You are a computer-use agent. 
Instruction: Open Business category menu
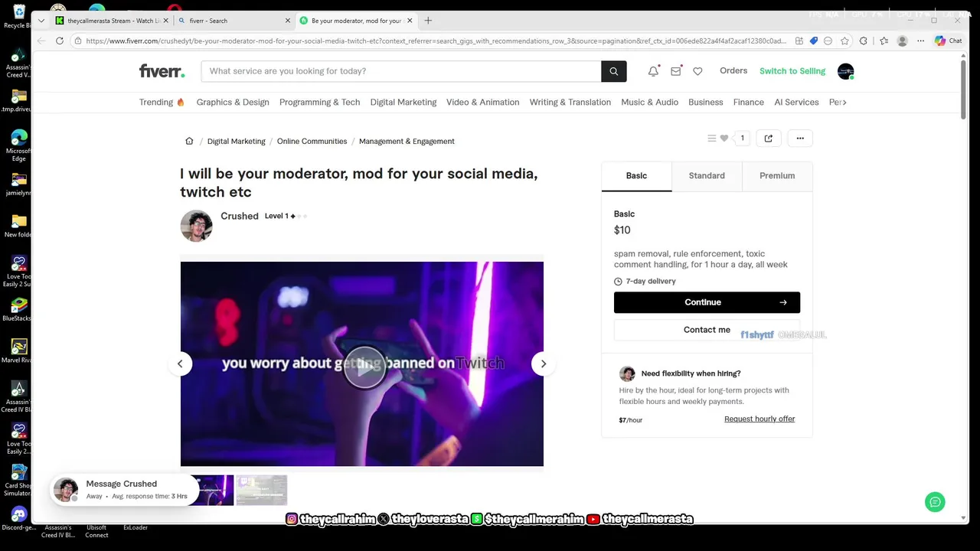click(x=705, y=102)
